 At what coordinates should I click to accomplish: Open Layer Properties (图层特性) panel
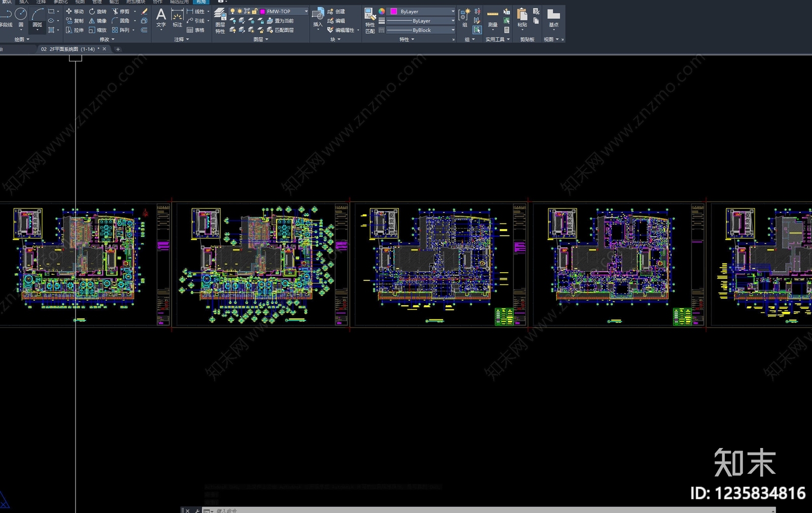pos(220,21)
